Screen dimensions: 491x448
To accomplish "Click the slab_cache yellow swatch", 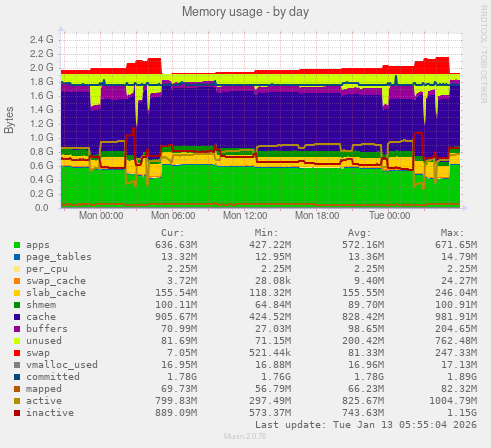I will pos(17,293).
